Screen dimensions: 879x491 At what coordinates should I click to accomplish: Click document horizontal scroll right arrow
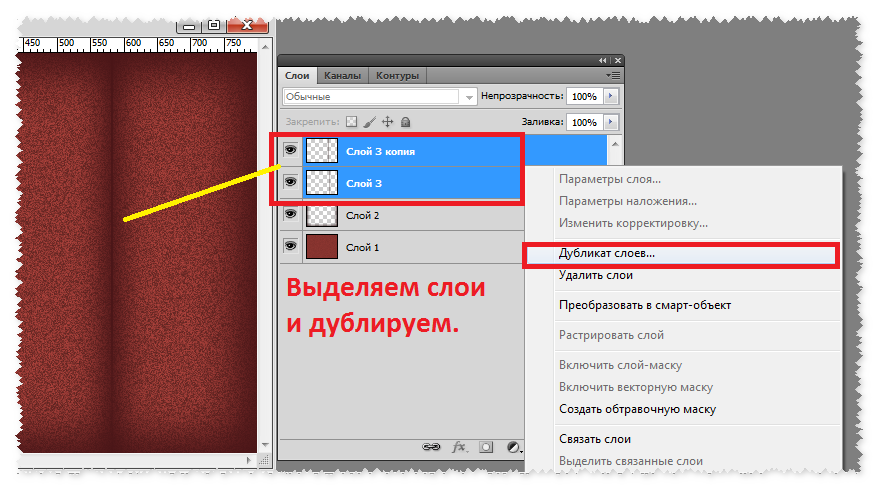tap(249, 460)
